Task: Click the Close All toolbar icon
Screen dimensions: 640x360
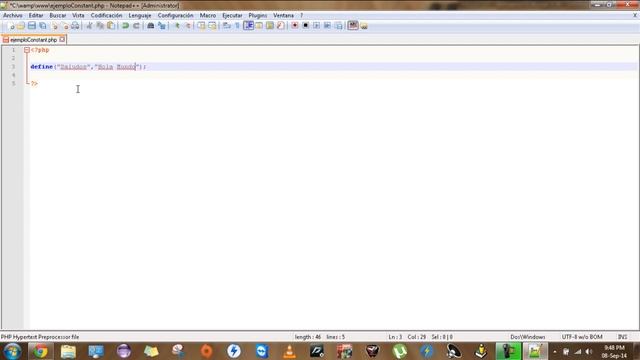Action: [x=65, y=26]
